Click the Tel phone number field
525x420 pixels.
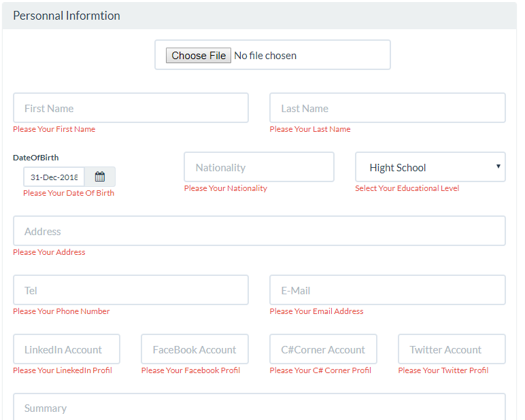tap(131, 290)
